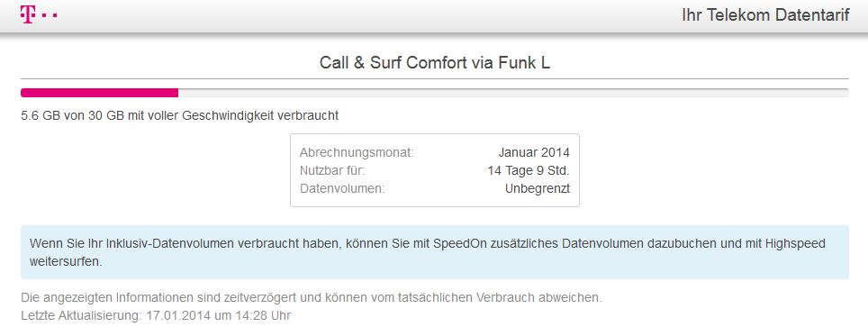Click the 'Letzte Aktualisierung' timestamp line
The image size is (868, 327).
[x=156, y=316]
